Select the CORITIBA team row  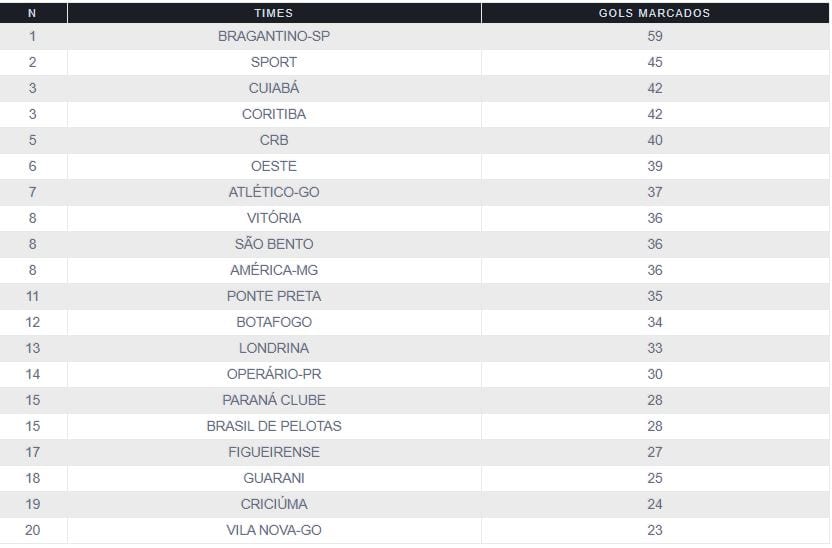point(274,114)
